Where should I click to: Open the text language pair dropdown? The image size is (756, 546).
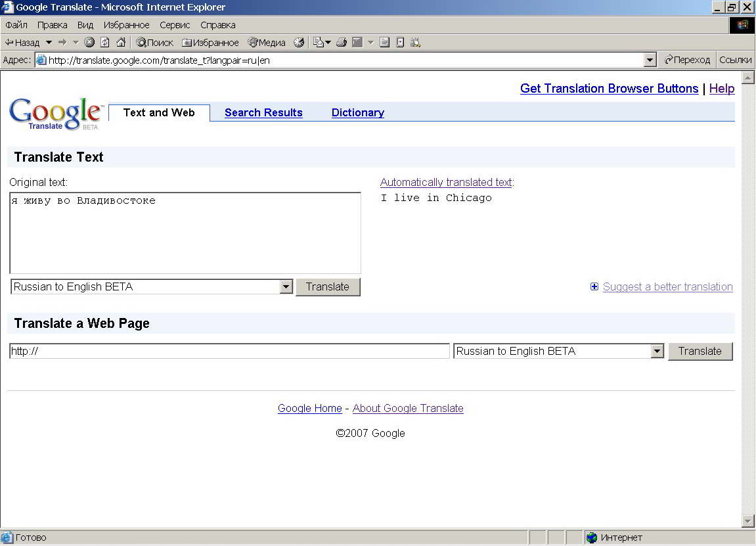coord(151,286)
